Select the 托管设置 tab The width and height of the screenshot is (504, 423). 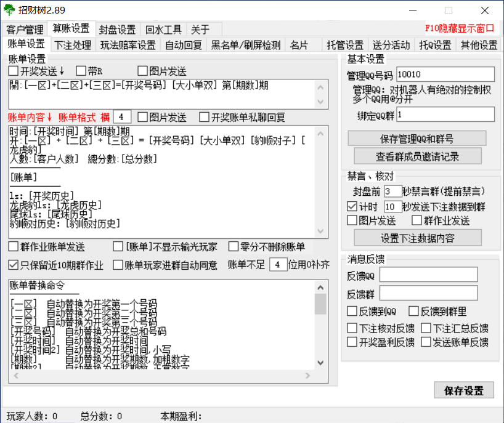coord(344,45)
